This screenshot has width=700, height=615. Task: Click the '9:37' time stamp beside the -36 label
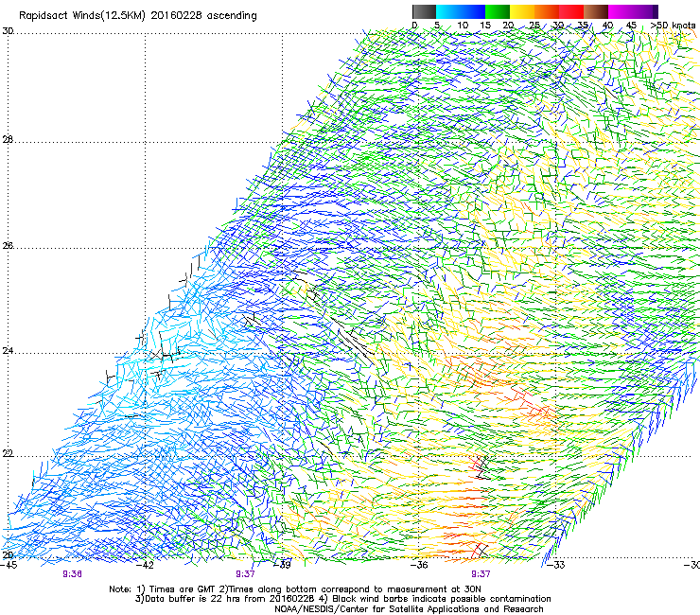click(x=481, y=574)
